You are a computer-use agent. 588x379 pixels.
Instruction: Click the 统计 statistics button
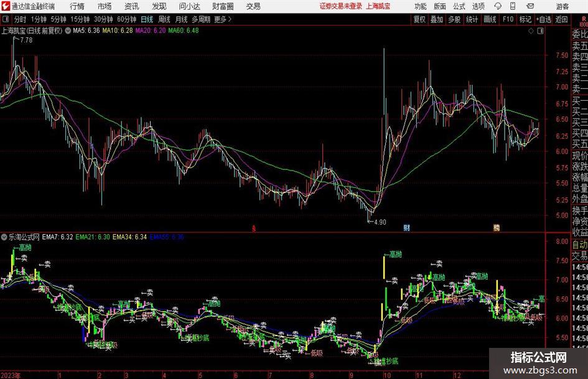tap(472, 19)
